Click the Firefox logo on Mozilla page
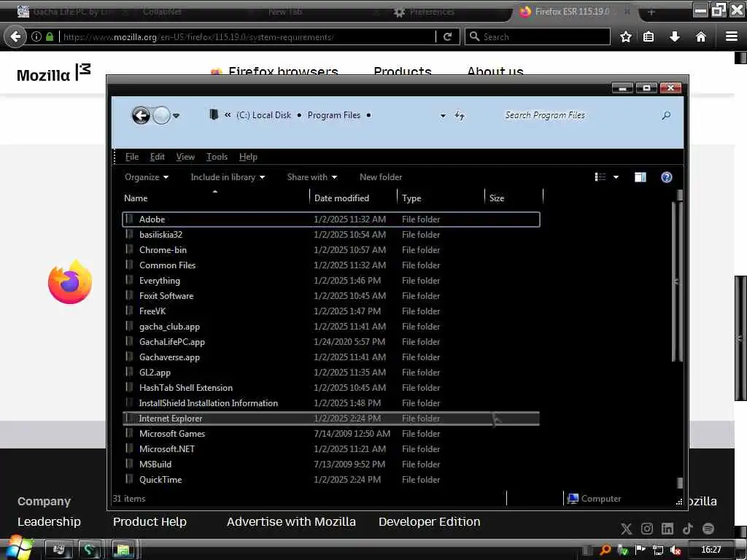 70,282
